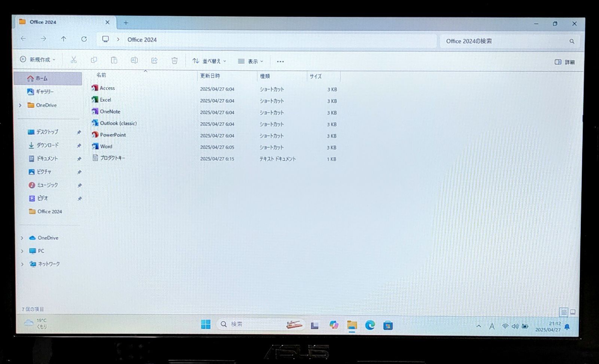Sort by 名前 column header
599x364 pixels.
[101, 75]
